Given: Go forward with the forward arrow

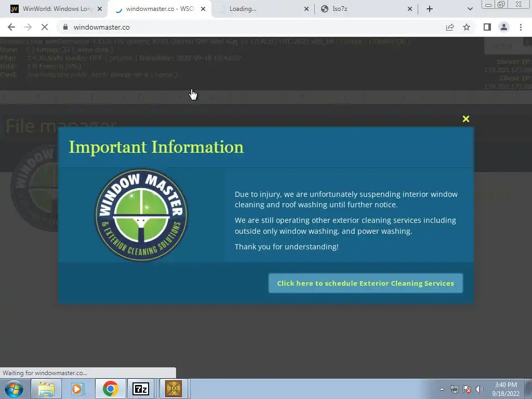Looking at the screenshot, I should tap(28, 27).
